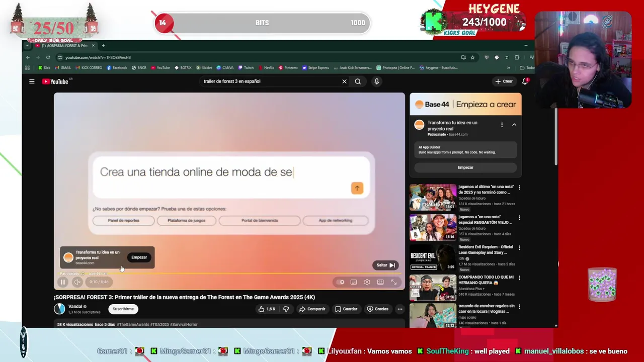Click the install app icon in address bar
Screen dimensions: 644x362
(x=463, y=57)
